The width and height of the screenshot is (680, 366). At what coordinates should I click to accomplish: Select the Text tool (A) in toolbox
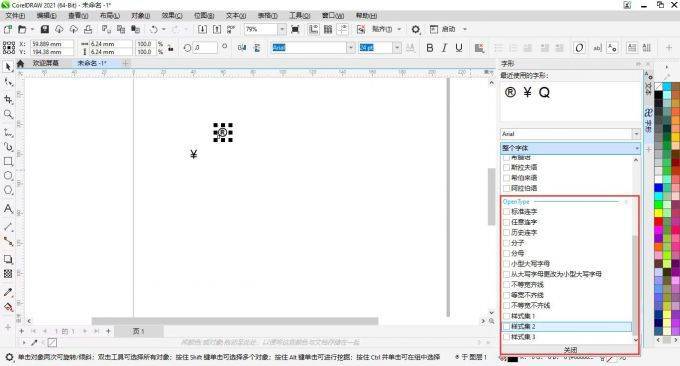(x=8, y=209)
